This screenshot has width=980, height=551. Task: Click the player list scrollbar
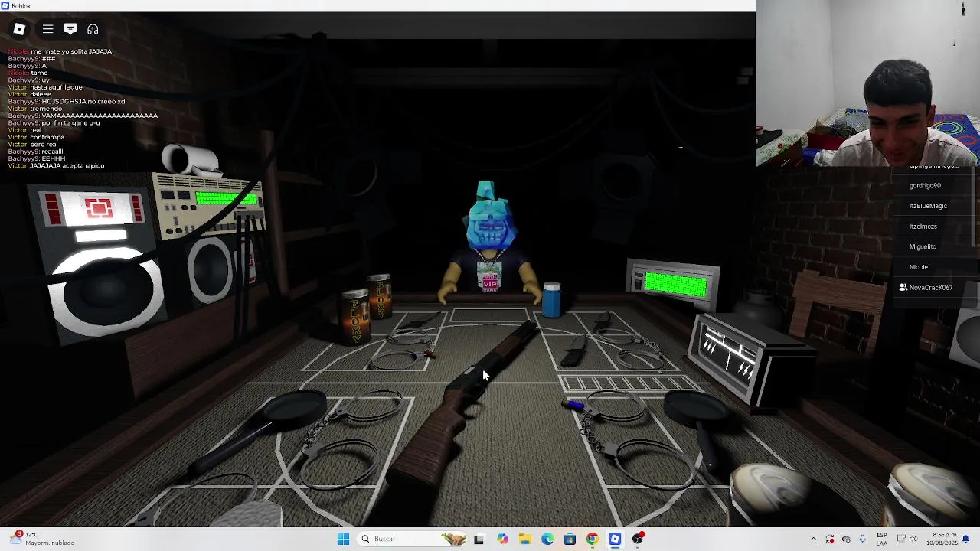(x=974, y=207)
